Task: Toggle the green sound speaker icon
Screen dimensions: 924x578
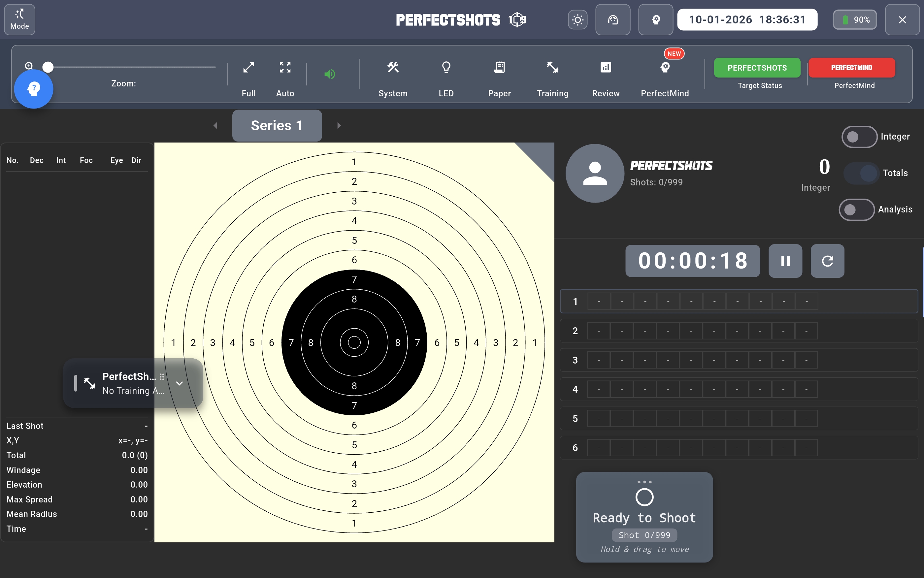Action: click(x=330, y=74)
